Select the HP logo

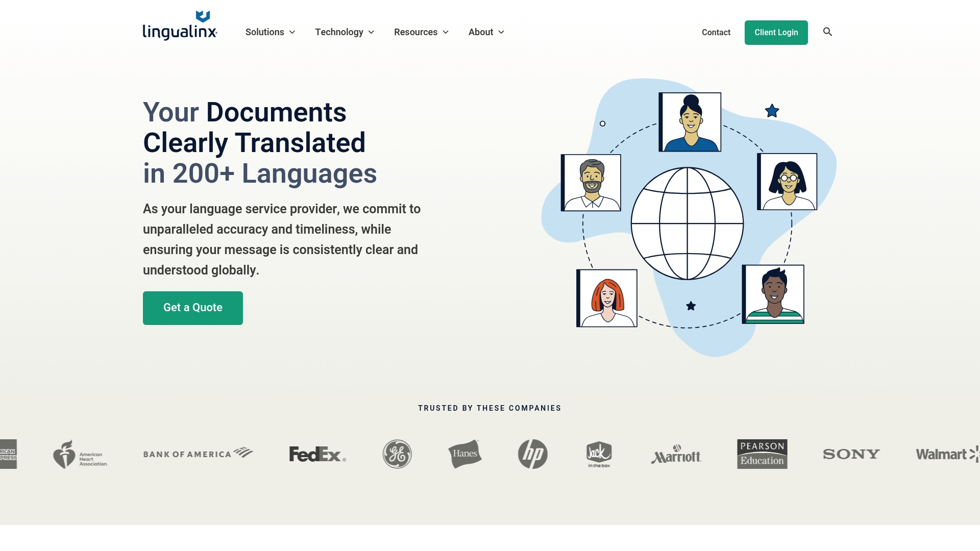pos(533,454)
